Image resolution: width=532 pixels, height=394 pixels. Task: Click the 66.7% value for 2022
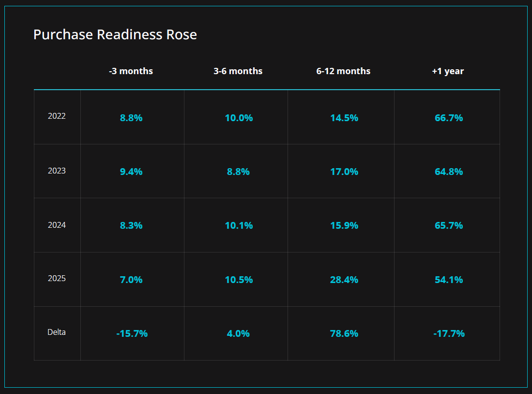click(449, 118)
